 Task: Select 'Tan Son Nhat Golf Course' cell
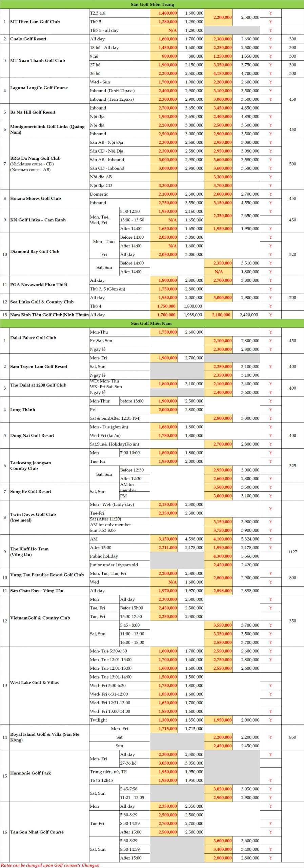pos(49,832)
